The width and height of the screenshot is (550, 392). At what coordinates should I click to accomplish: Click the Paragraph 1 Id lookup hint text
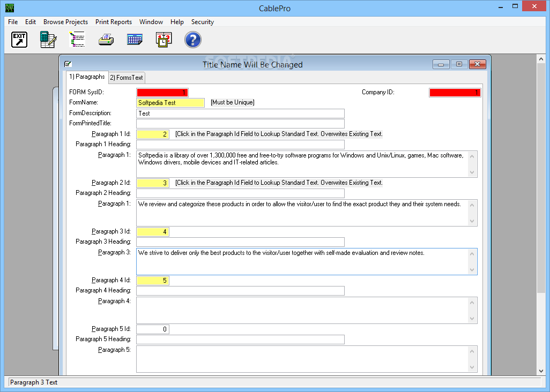click(x=279, y=134)
